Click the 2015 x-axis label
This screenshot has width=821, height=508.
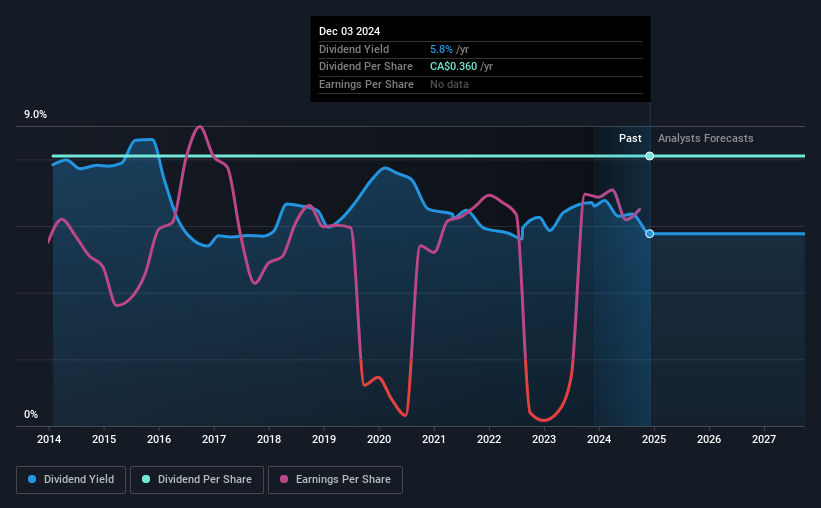tap(104, 439)
